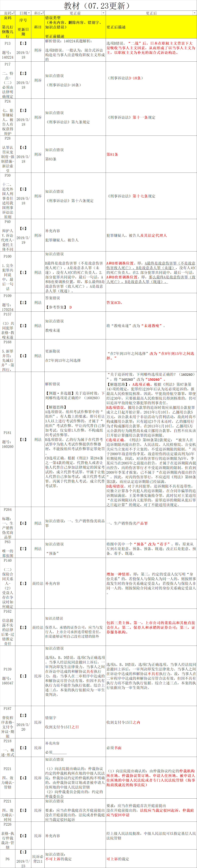This screenshot has height=868, width=197.
Task: Select the cell 【2】 2019/5/20
Action: 23,722
